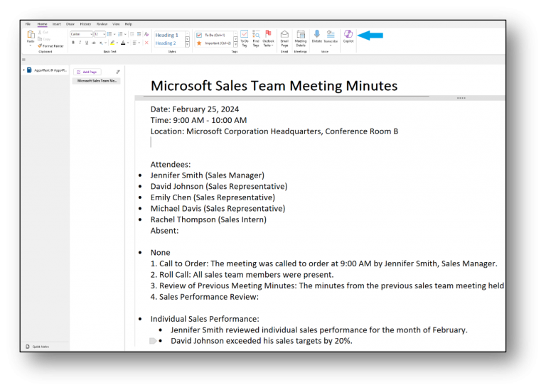The height and width of the screenshot is (392, 546).
Task: Check the To Do (Ctrl+1) tag checkbox
Action: pyautogui.click(x=199, y=35)
